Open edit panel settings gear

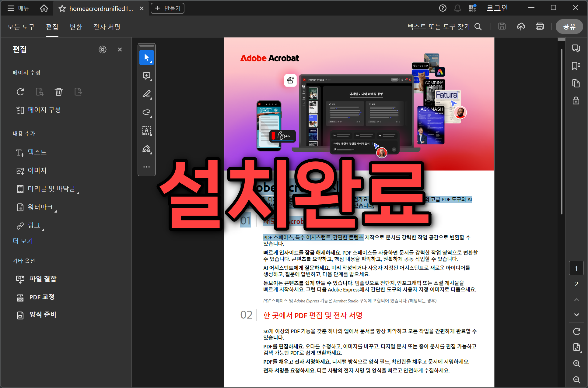click(x=103, y=49)
